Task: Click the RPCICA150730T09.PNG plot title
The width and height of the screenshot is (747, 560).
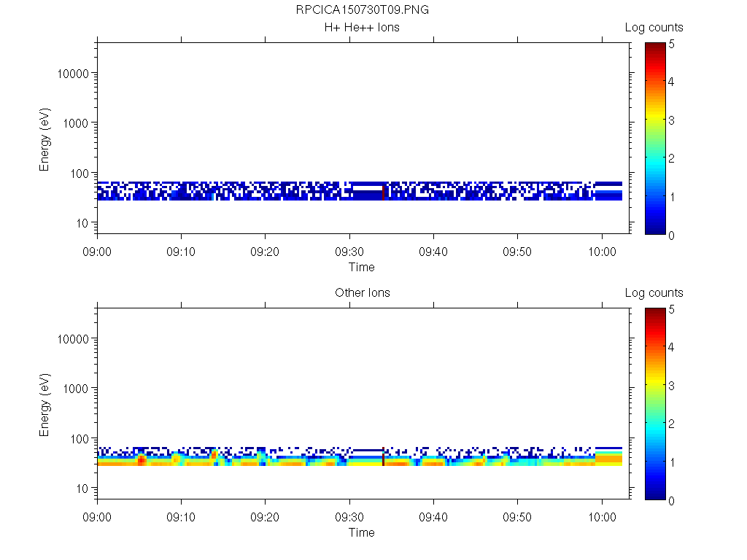Action: point(362,9)
